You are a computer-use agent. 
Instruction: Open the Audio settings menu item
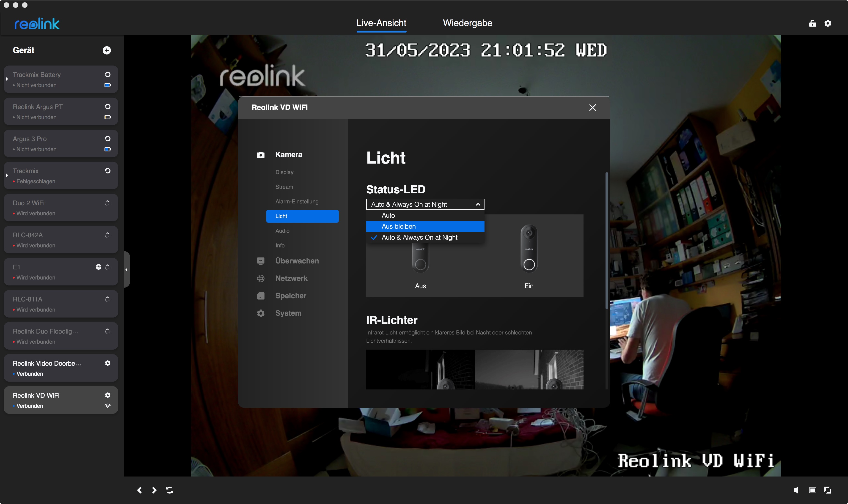282,231
